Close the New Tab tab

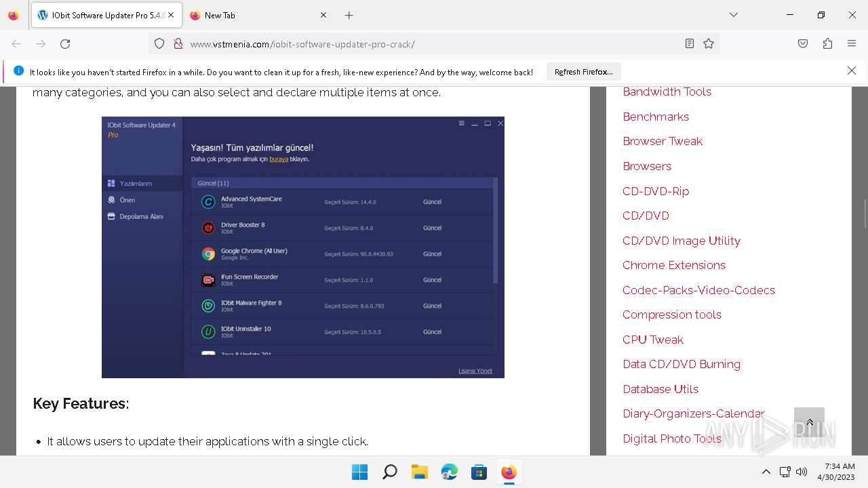(x=323, y=15)
